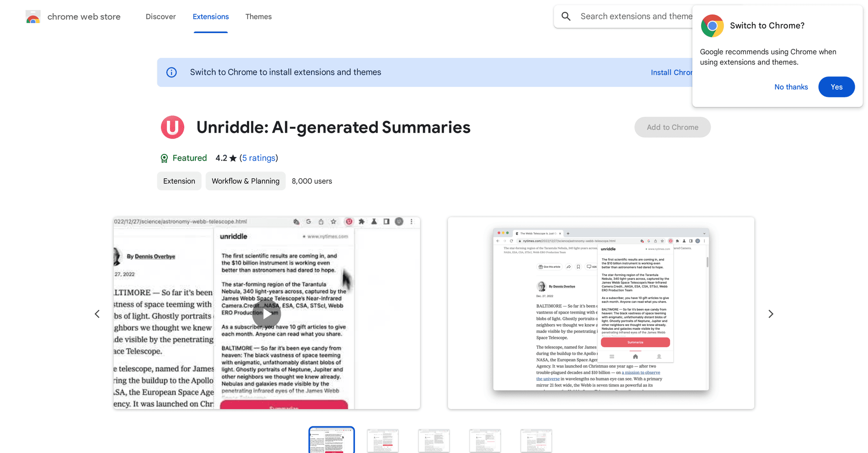Click the 8,000 users text

coord(312,181)
